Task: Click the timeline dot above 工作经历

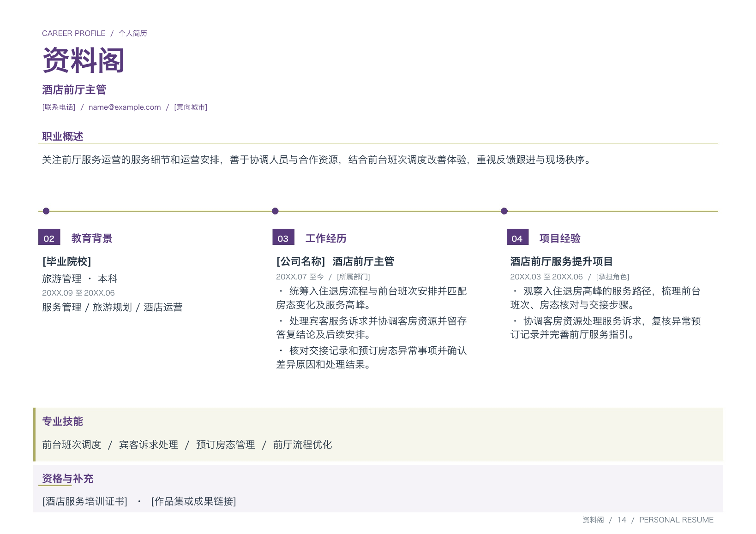Action: click(x=275, y=211)
